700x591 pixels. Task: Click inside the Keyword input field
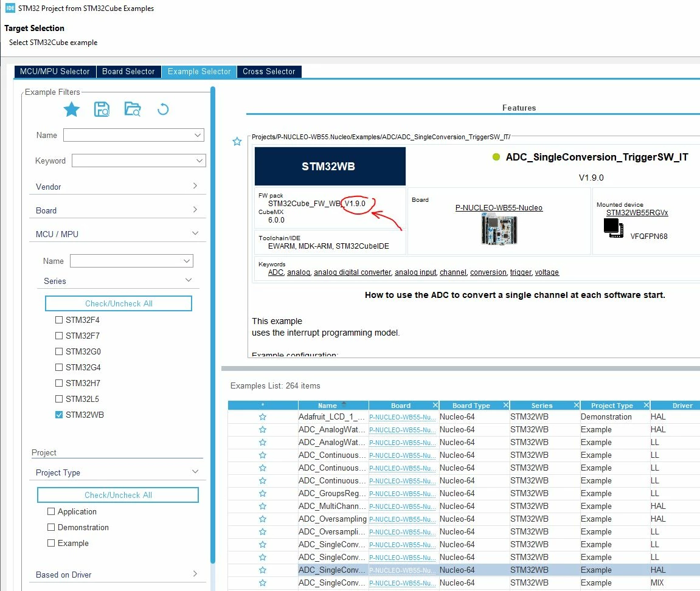click(x=133, y=161)
